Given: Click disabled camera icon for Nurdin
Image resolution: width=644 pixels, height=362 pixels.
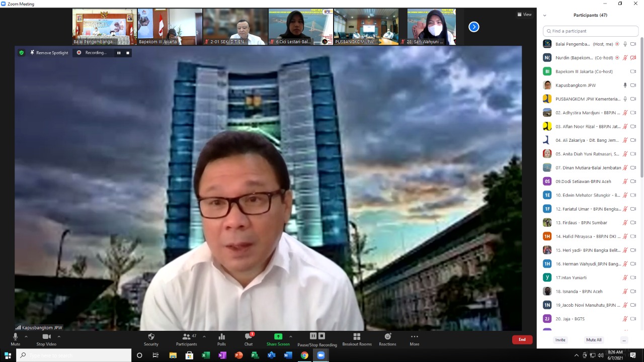Looking at the screenshot, I should (633, 58).
